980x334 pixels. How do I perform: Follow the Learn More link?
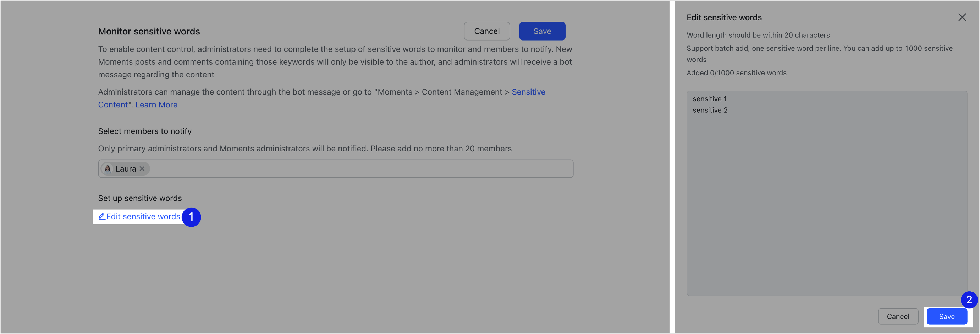(x=156, y=104)
